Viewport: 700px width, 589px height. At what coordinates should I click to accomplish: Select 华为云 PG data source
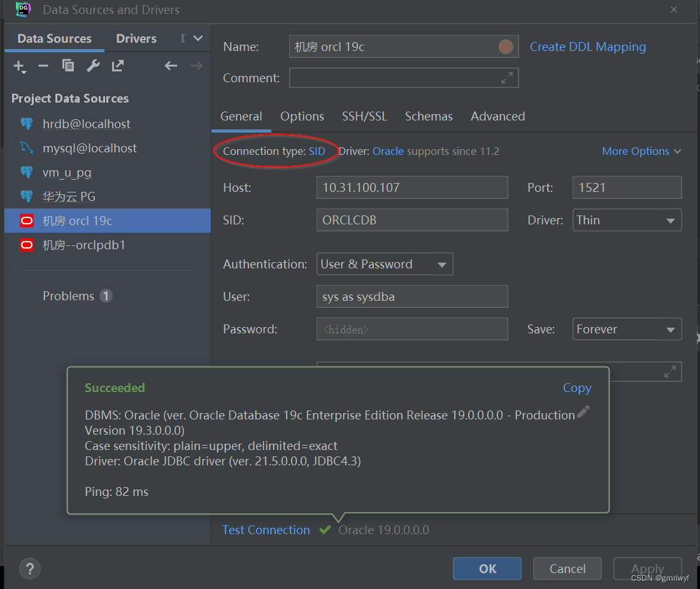(108, 196)
